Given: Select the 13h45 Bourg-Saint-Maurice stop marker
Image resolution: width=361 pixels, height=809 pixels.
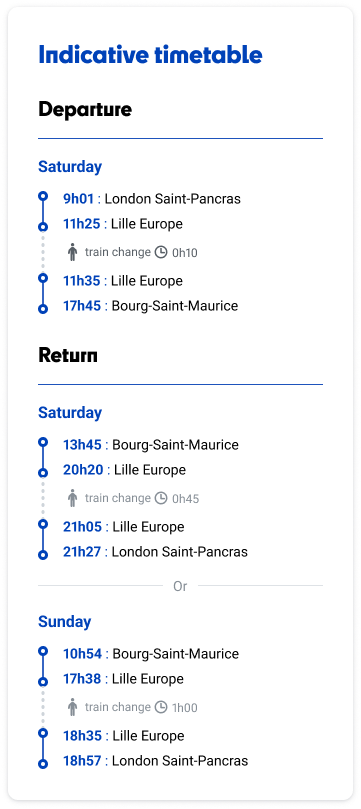Looking at the screenshot, I should (x=43, y=442).
